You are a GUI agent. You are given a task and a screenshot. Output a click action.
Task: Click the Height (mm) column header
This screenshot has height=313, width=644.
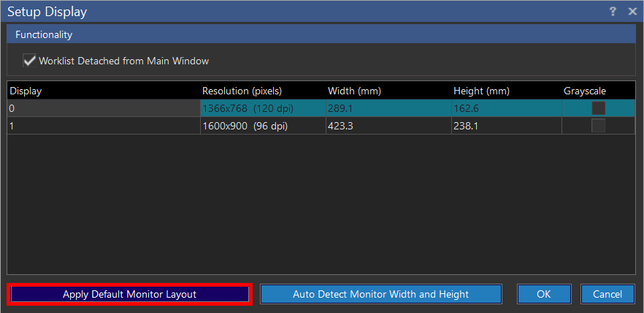click(505, 91)
